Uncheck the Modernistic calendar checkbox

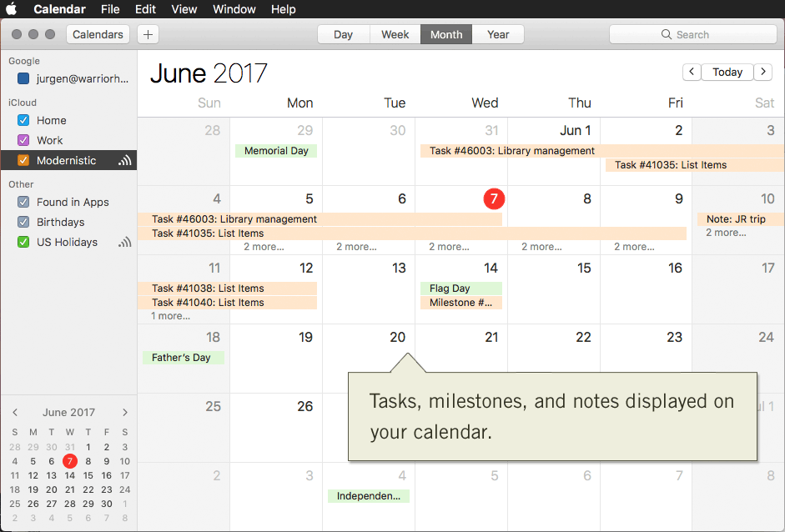point(23,161)
